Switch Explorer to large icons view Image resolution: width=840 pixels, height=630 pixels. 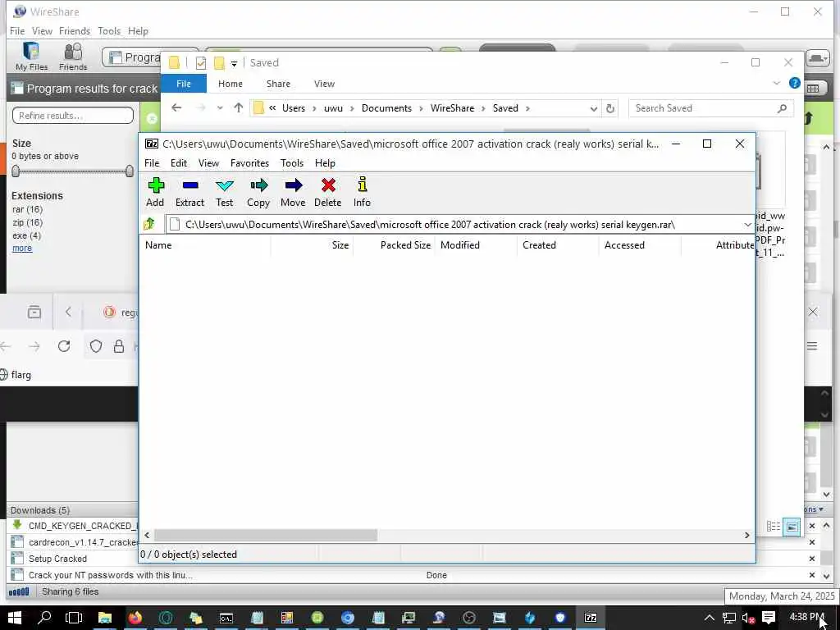point(792,527)
